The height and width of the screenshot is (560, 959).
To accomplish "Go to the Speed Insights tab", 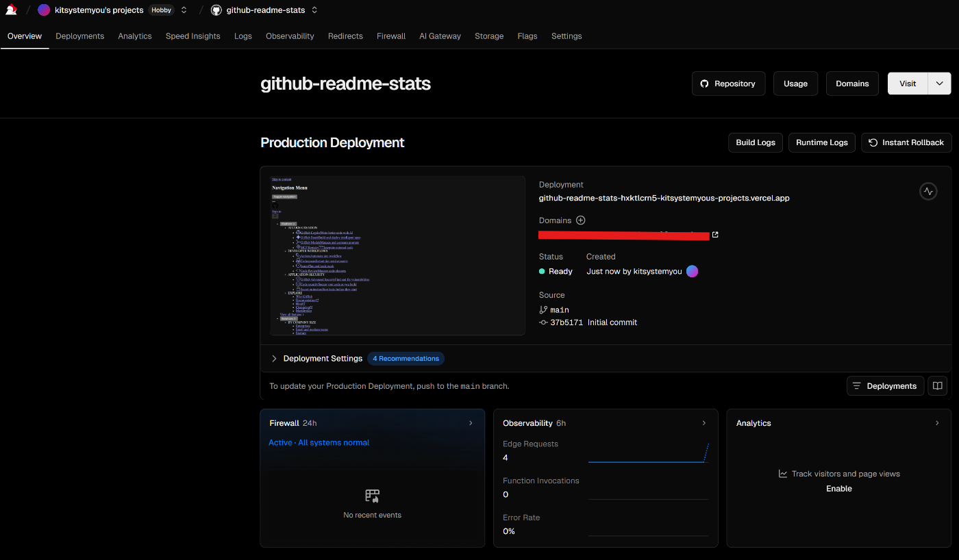I will pos(193,36).
